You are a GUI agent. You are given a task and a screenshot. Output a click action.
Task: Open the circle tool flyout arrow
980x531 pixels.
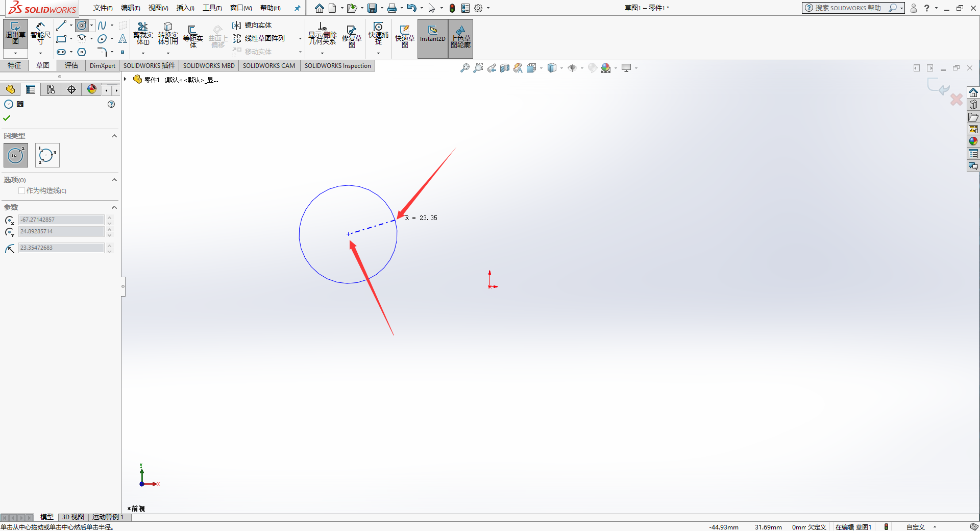[91, 26]
